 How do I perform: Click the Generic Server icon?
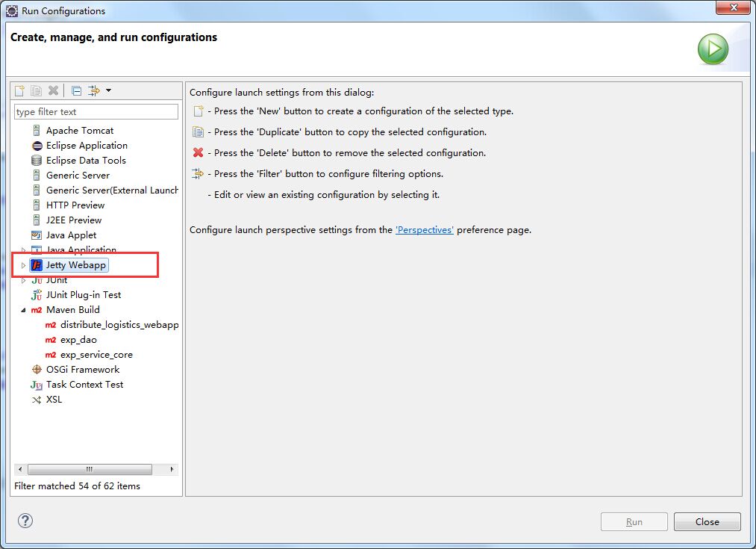[37, 175]
